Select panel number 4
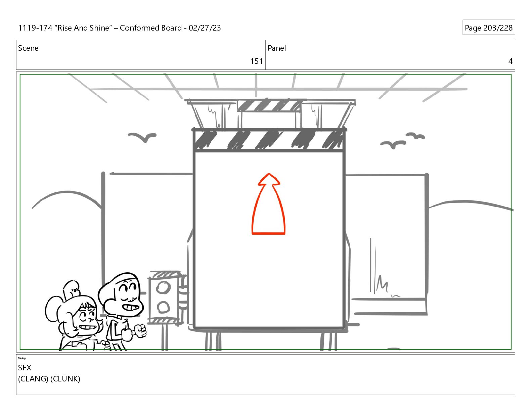Viewport: 532px width, 411px height. tap(510, 61)
